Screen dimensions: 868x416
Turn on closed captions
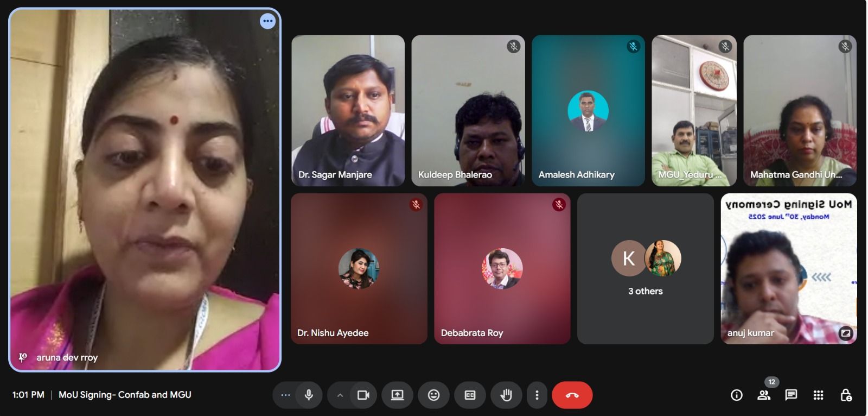click(470, 395)
